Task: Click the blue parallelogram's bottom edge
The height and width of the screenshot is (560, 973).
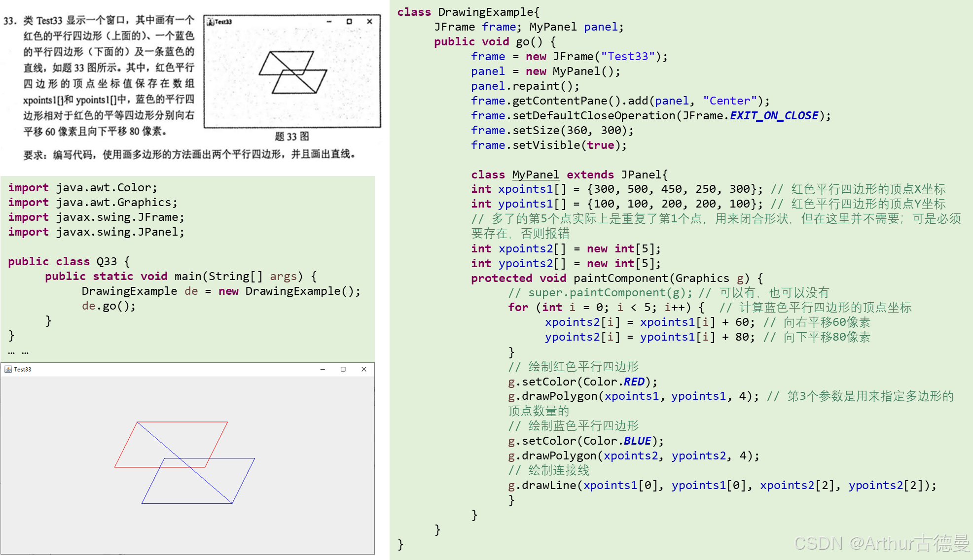Action: coord(187,503)
